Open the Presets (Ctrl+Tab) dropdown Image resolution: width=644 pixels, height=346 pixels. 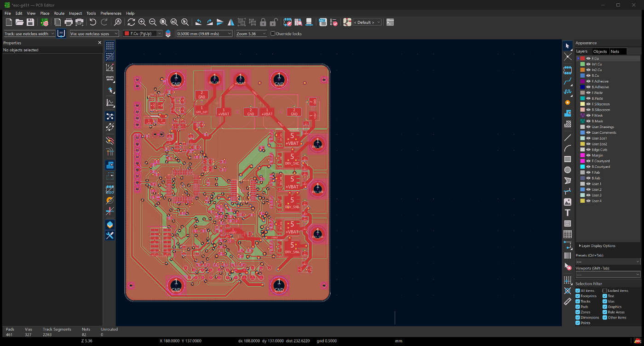click(x=608, y=261)
